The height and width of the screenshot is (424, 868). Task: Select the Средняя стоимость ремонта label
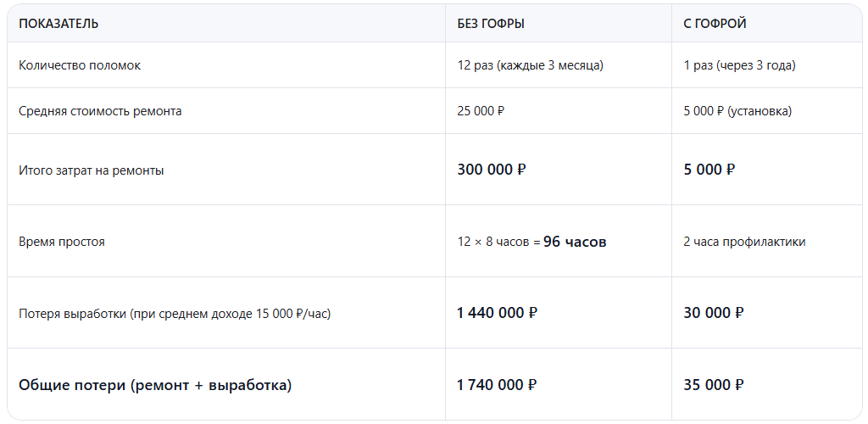(x=100, y=111)
